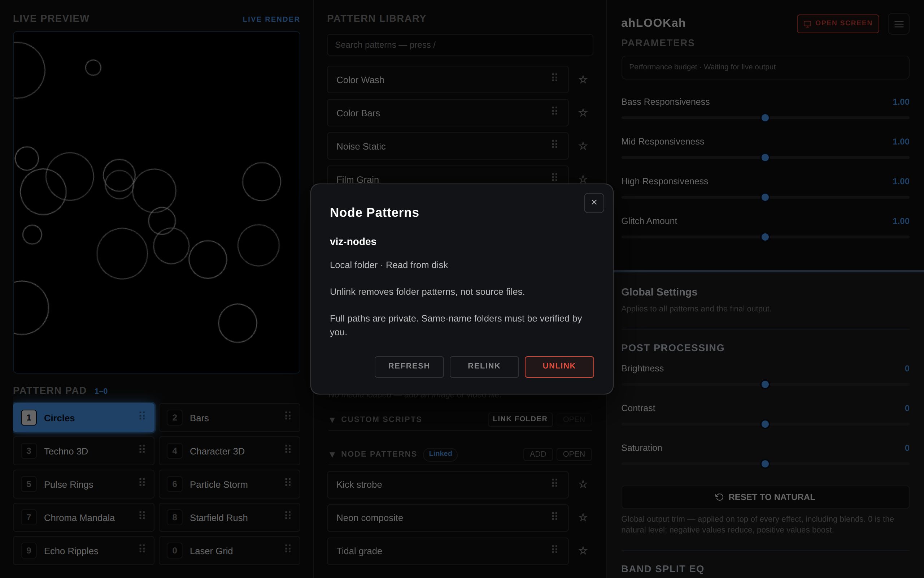Favorite the Neon composite pattern

583,518
